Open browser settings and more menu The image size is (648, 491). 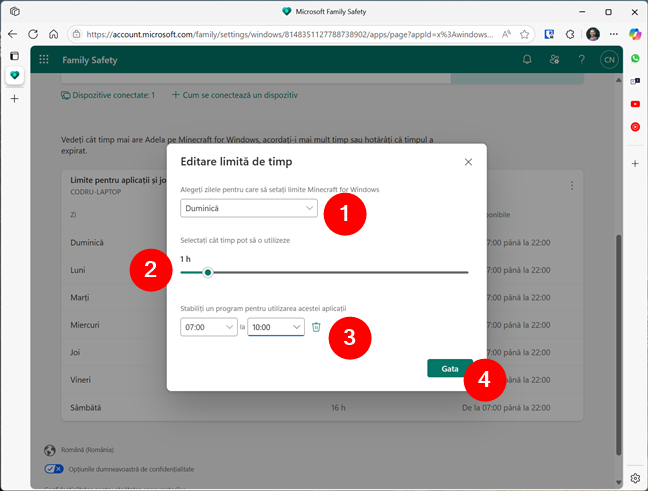614,34
